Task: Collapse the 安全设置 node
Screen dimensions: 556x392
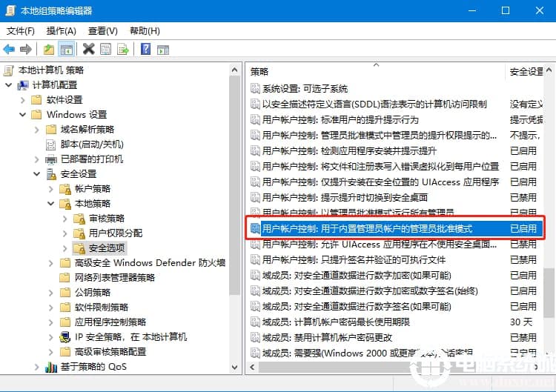Action: click(37, 174)
